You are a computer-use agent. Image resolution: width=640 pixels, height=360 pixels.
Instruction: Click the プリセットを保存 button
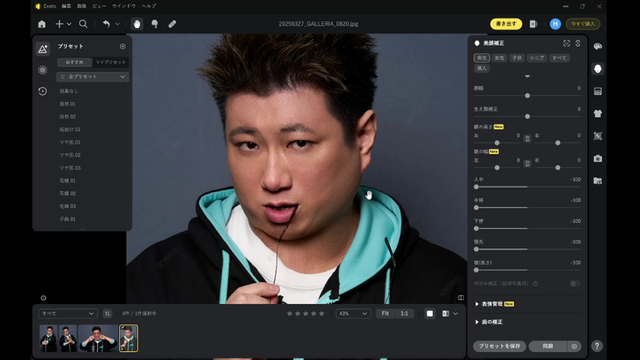coord(499,346)
